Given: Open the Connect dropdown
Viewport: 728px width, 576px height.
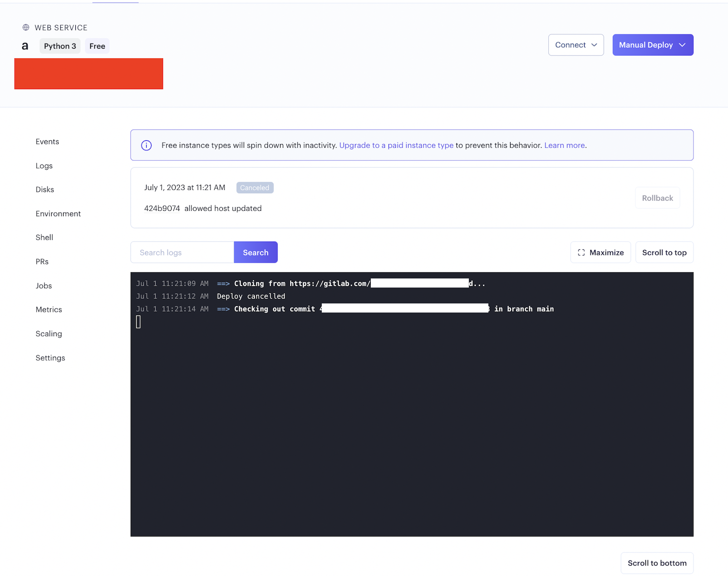Looking at the screenshot, I should [576, 45].
